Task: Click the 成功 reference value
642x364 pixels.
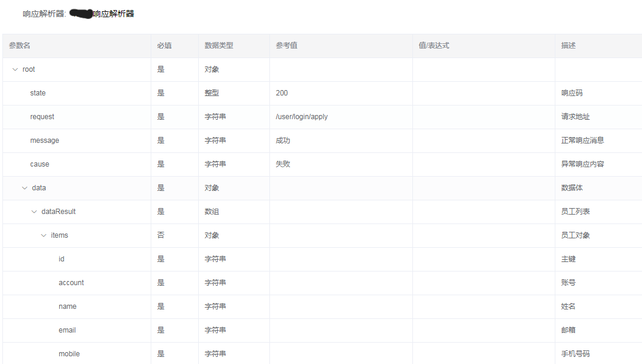Action: click(283, 141)
